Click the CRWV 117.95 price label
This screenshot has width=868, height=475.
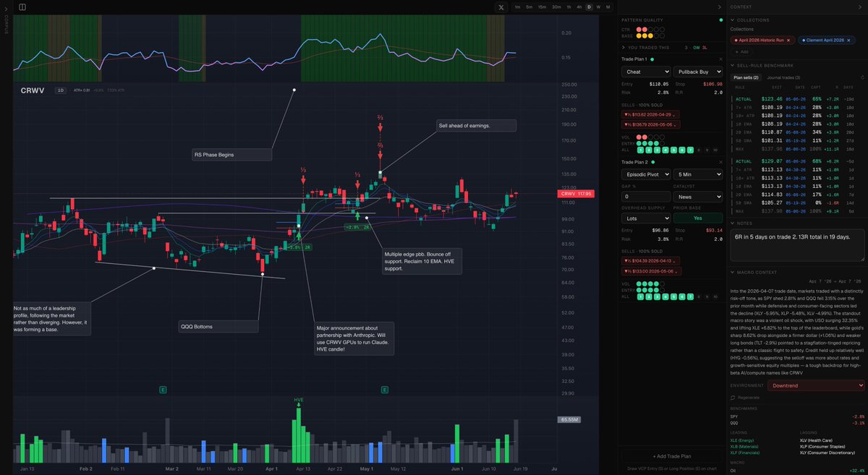click(576, 194)
